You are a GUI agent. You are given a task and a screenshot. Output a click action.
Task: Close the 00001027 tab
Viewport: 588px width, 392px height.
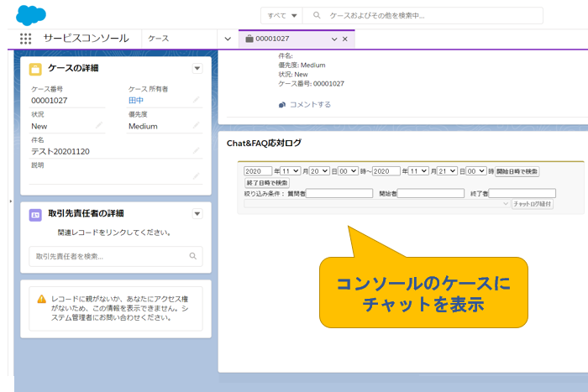pos(345,39)
